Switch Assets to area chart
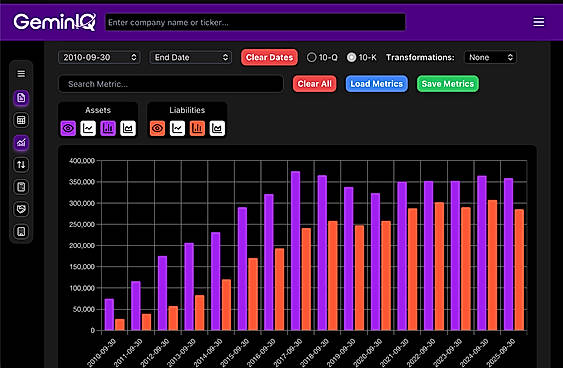The height and width of the screenshot is (368, 563). [128, 128]
